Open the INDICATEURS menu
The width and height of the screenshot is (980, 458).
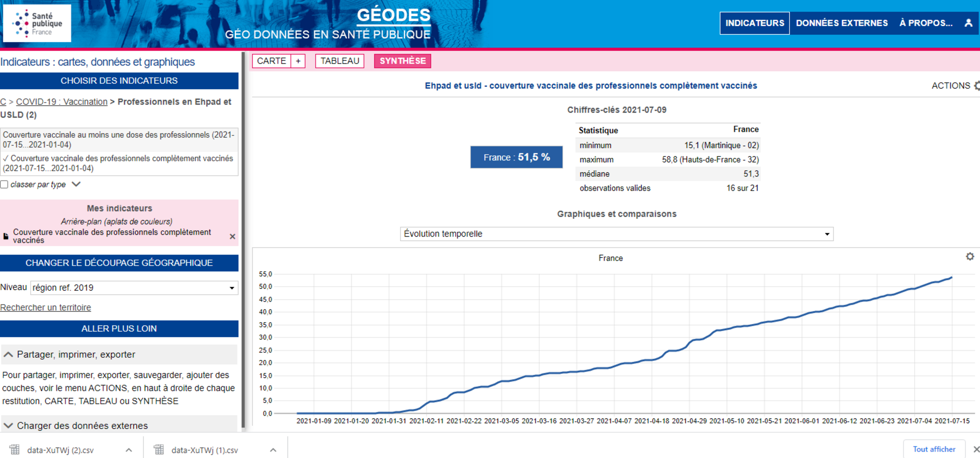coord(755,23)
